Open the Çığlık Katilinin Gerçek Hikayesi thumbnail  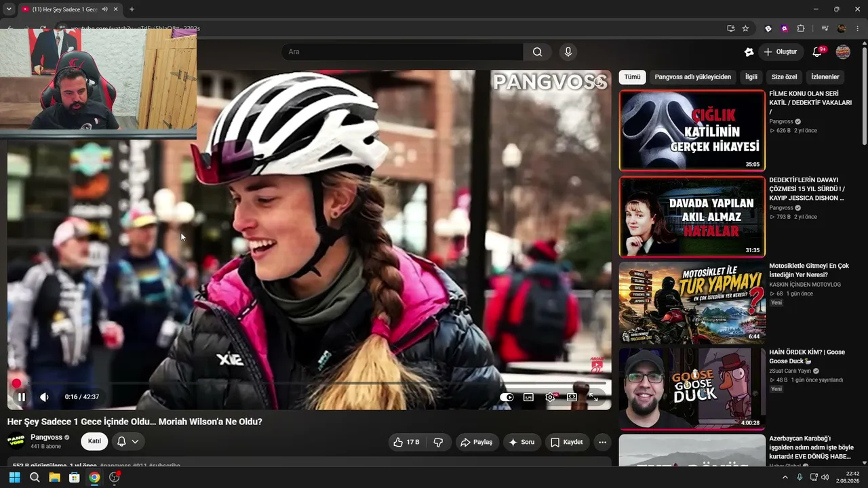click(x=692, y=130)
